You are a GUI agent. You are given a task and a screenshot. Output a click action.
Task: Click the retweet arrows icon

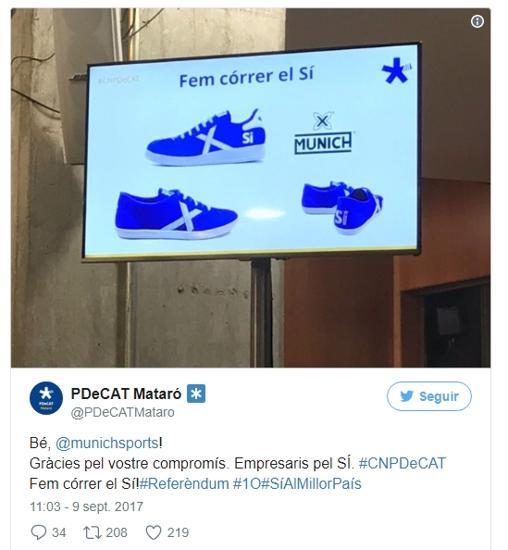pyautogui.click(x=93, y=532)
